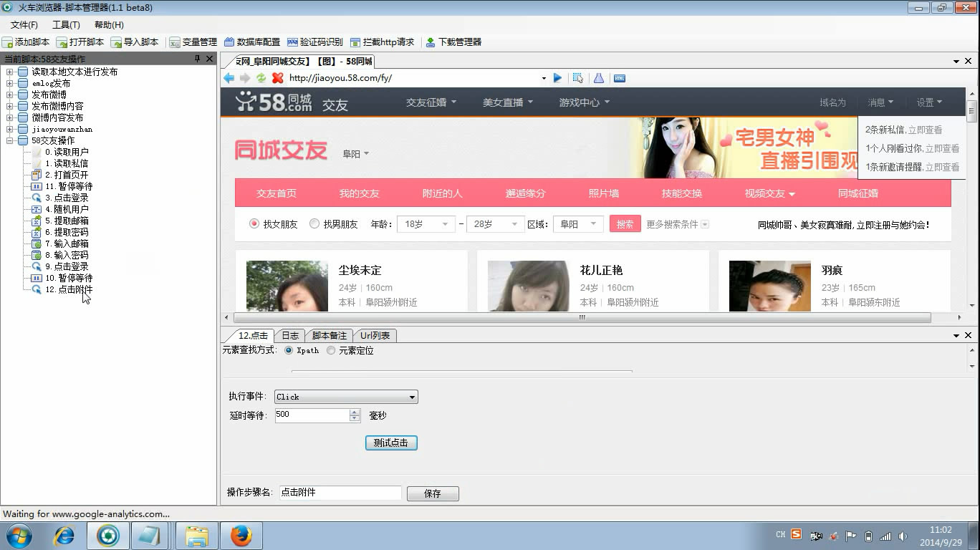The height and width of the screenshot is (550, 980).
Task: Switch to the Url列表 tab
Action: [375, 335]
